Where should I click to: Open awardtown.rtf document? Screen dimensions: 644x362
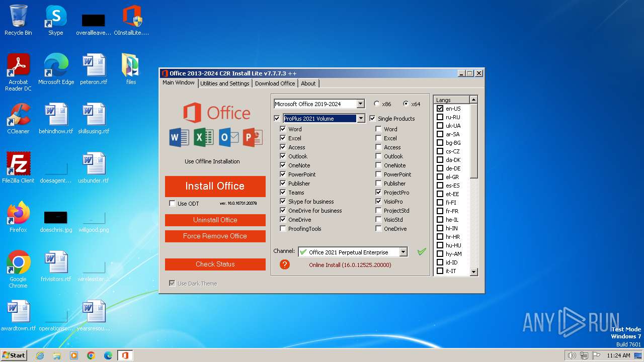[x=18, y=316]
